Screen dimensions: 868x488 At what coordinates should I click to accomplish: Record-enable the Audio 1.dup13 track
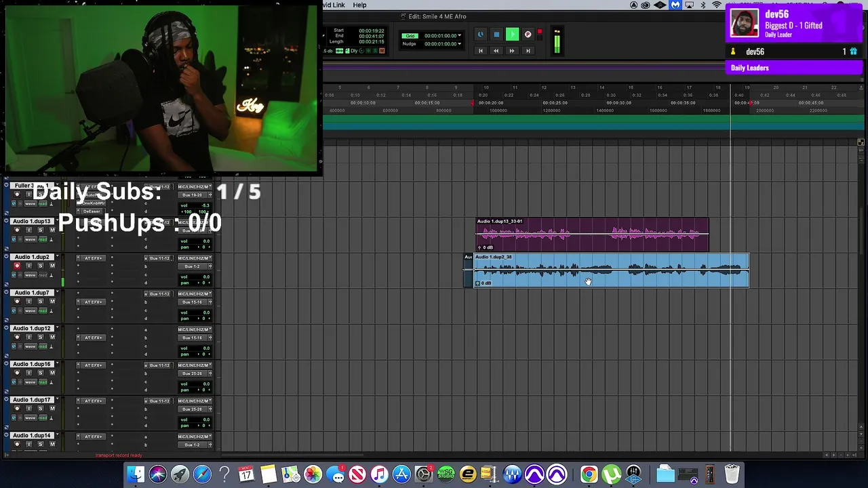(17, 230)
